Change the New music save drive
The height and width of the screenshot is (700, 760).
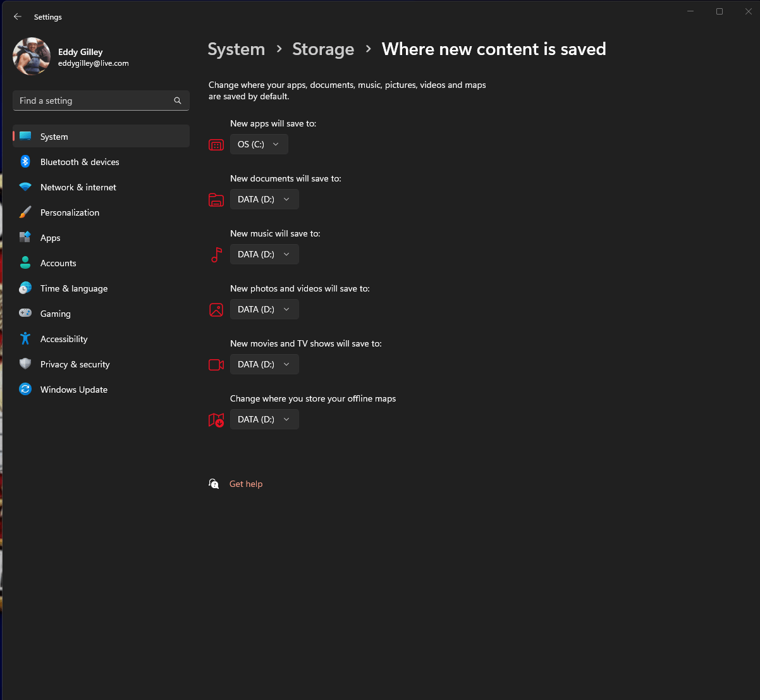click(x=264, y=254)
